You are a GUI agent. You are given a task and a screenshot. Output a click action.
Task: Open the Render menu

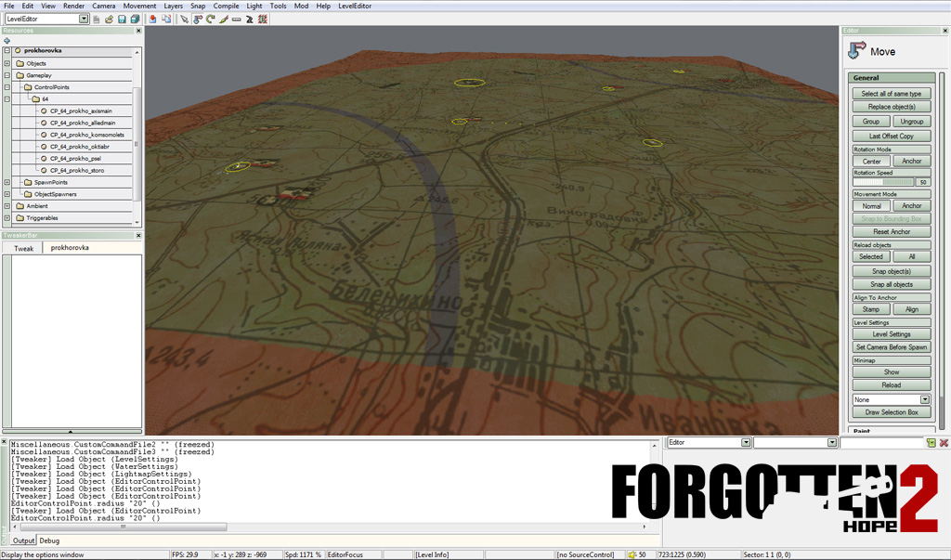74,6
